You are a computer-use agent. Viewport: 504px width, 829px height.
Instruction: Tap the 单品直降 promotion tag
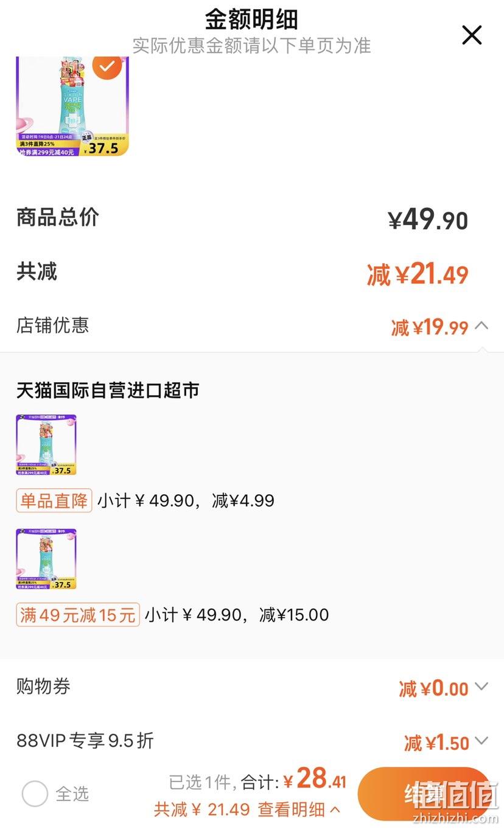point(54,500)
